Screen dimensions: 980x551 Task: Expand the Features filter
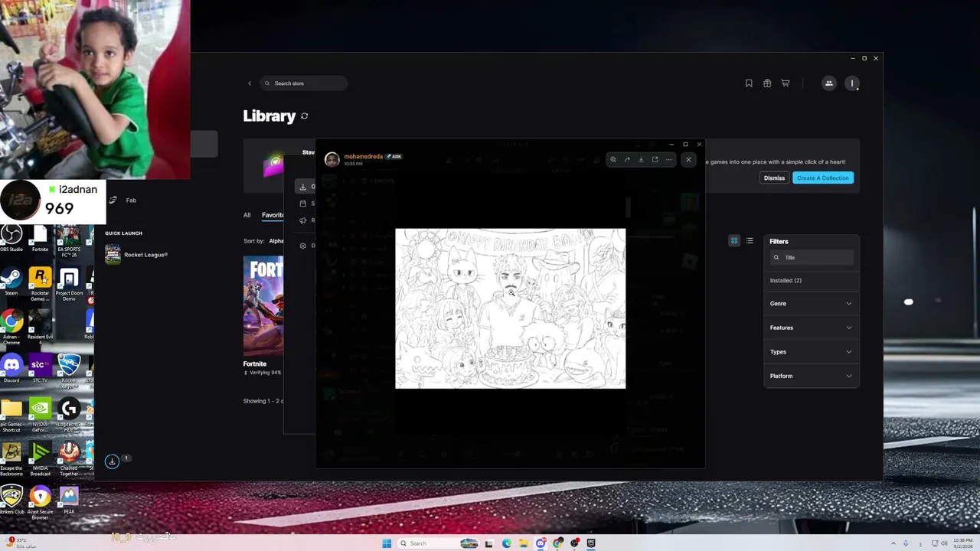[x=811, y=328]
